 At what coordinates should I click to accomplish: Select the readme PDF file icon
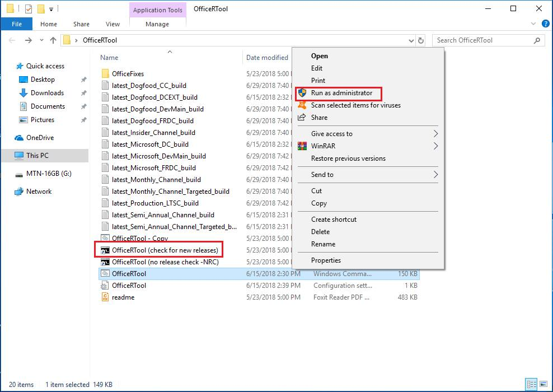(x=105, y=297)
